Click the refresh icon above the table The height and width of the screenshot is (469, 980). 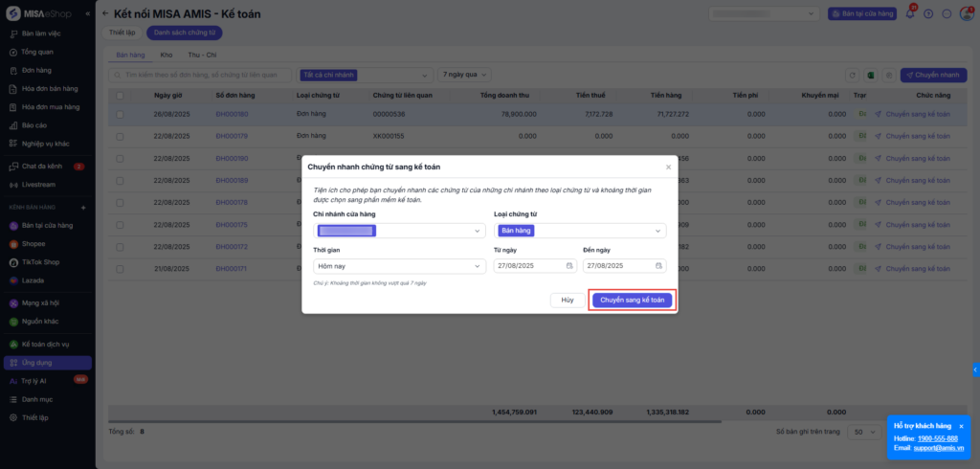point(853,75)
